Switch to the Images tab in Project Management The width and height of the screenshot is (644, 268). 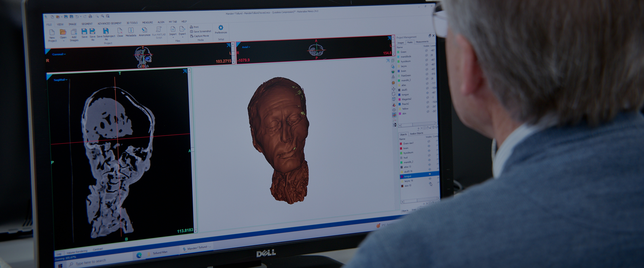[x=401, y=43]
